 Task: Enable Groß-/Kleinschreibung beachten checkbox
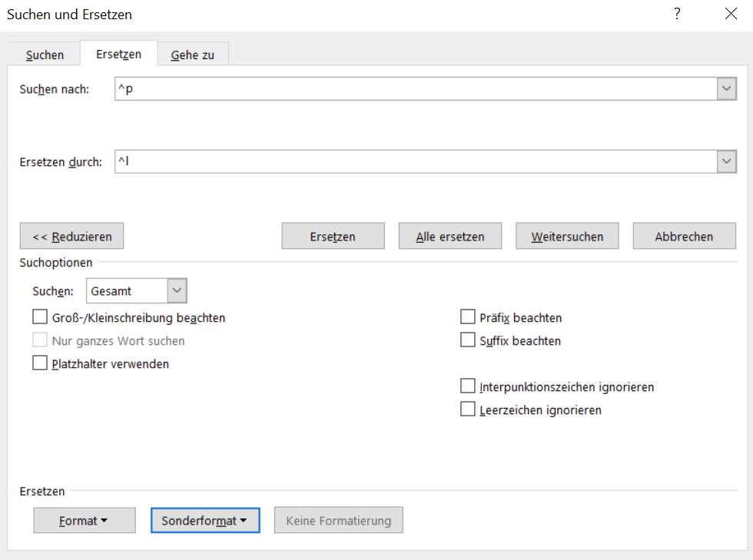coord(40,317)
